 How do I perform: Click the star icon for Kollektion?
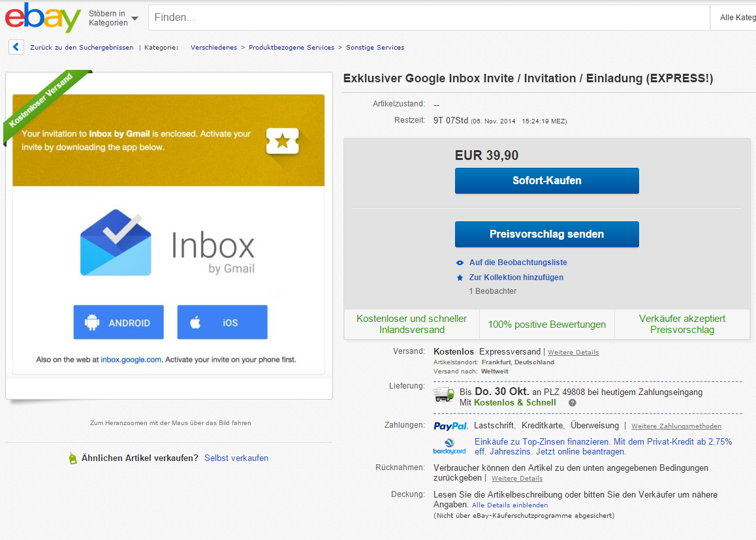pos(460,278)
